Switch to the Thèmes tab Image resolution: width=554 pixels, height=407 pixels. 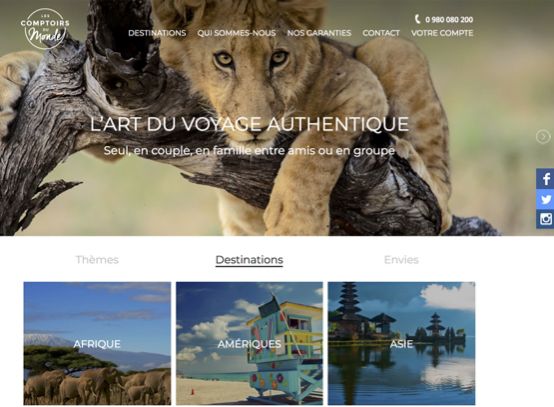(x=97, y=260)
